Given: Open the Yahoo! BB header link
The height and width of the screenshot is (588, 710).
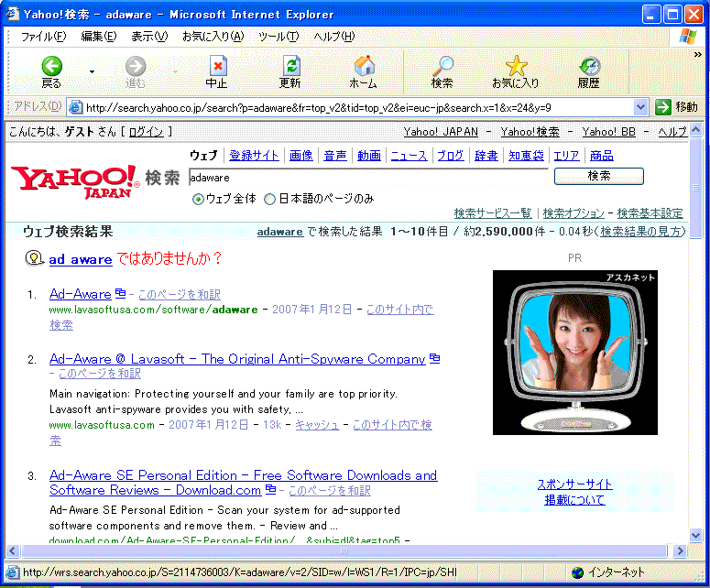Looking at the screenshot, I should pyautogui.click(x=608, y=132).
